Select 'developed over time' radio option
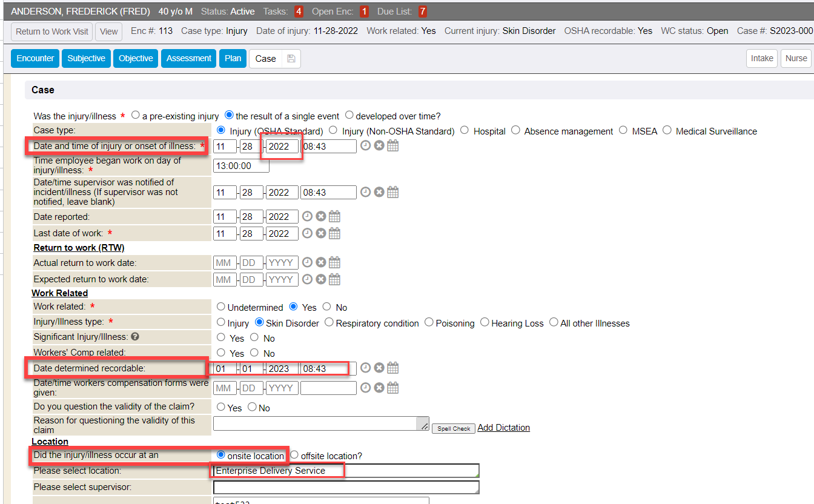814x504 pixels. tap(349, 115)
